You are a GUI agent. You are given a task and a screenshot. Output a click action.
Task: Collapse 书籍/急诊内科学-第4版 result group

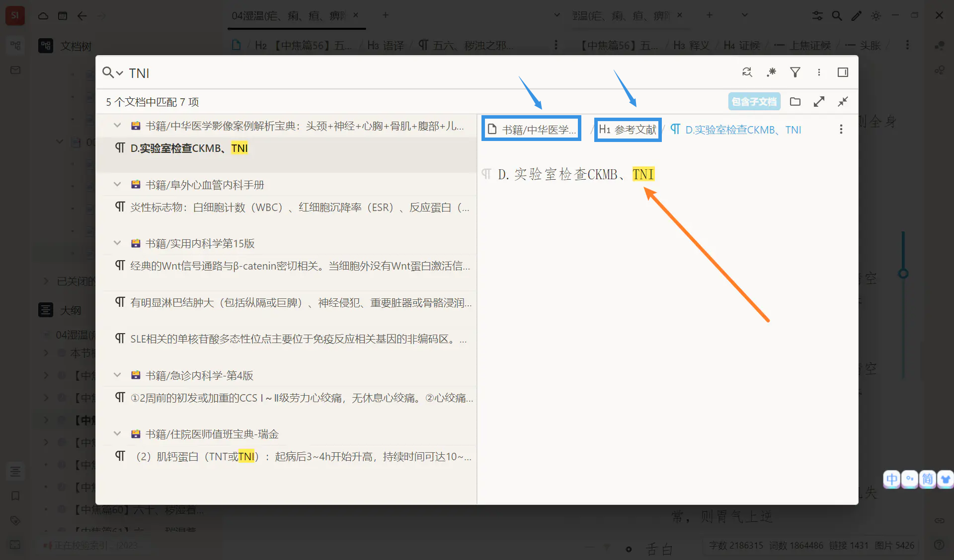click(117, 375)
